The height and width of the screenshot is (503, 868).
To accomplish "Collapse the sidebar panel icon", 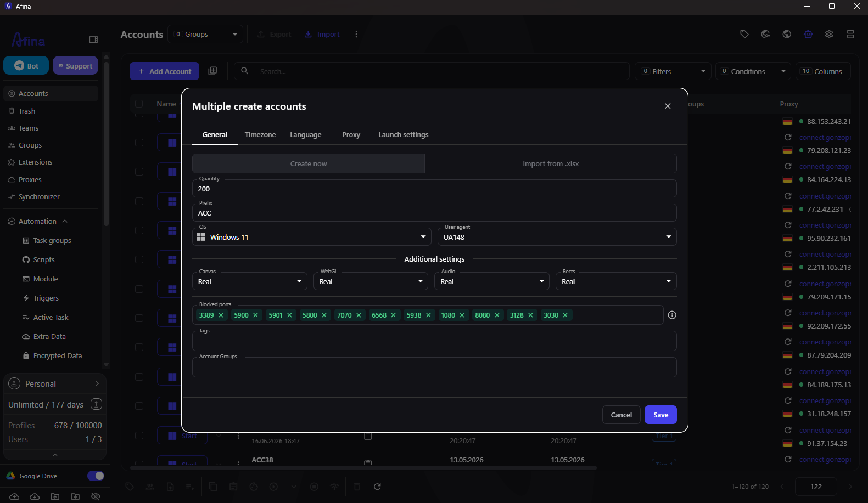I will pyautogui.click(x=93, y=39).
